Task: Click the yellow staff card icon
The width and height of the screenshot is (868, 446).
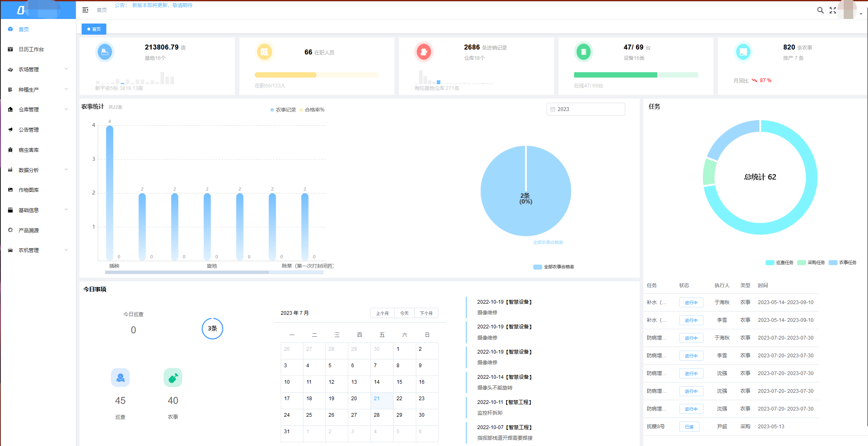Action: (x=265, y=52)
